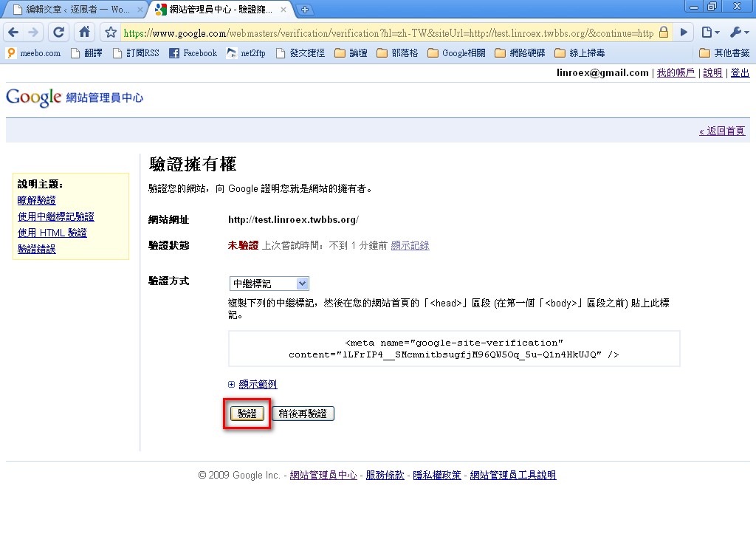Open the 網站管理員工具說明 footer link
The image size is (756, 545).
pyautogui.click(x=513, y=475)
